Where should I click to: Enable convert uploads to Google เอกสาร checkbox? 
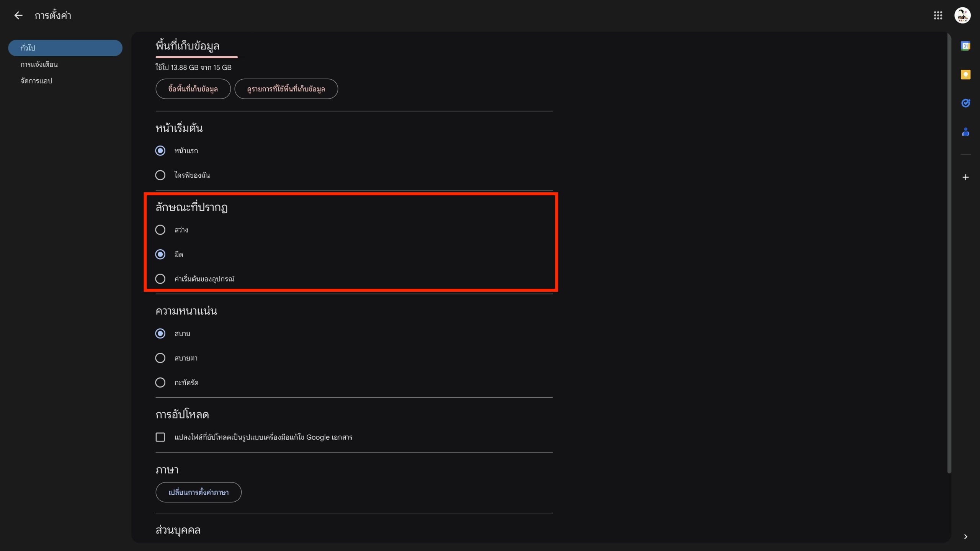pos(160,437)
